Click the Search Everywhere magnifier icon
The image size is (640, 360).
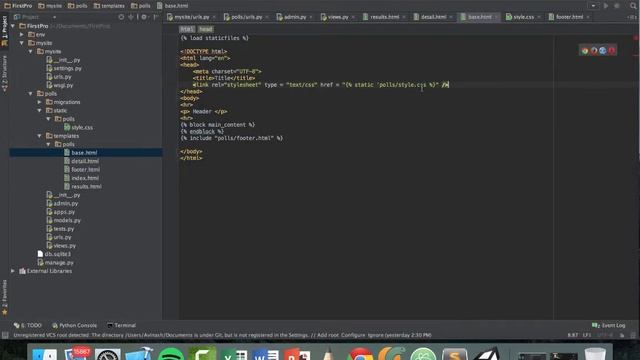point(633,6)
